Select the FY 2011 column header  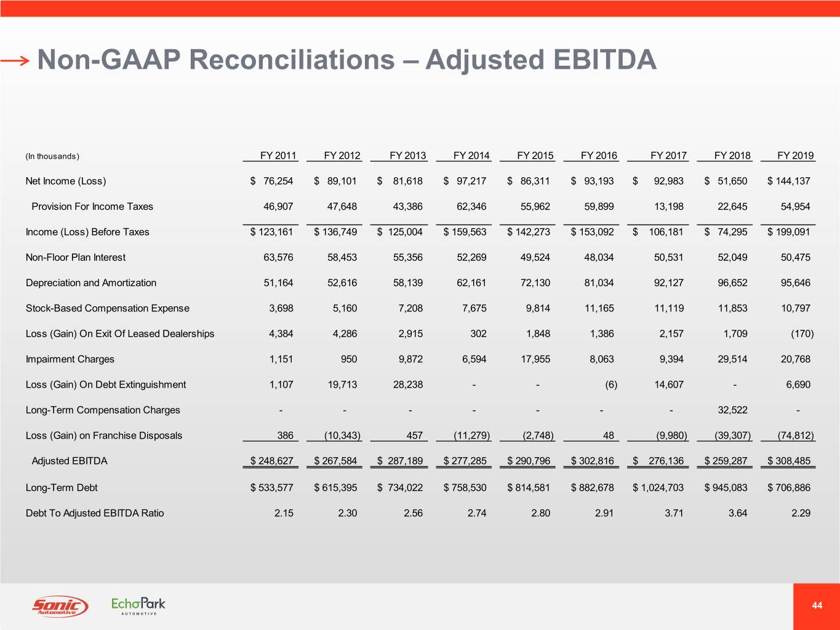click(x=278, y=156)
